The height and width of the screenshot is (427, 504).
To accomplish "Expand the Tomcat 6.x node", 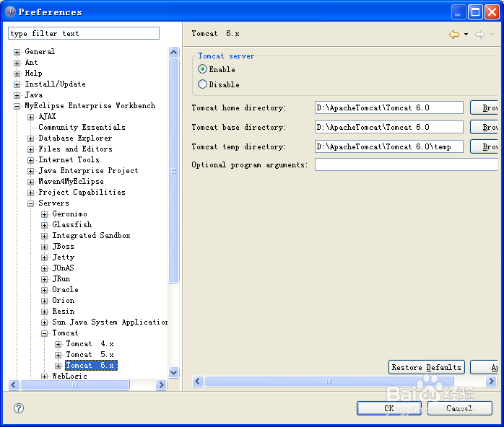I will click(58, 366).
